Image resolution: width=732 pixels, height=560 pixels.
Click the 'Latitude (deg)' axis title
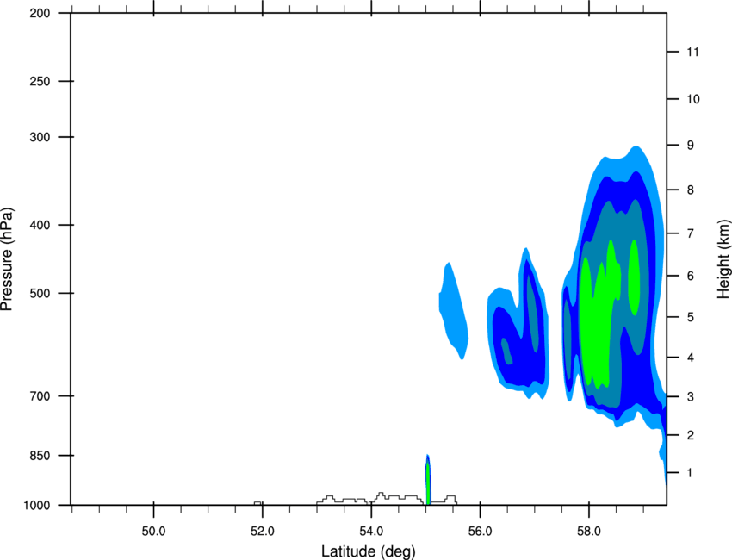[368, 551]
